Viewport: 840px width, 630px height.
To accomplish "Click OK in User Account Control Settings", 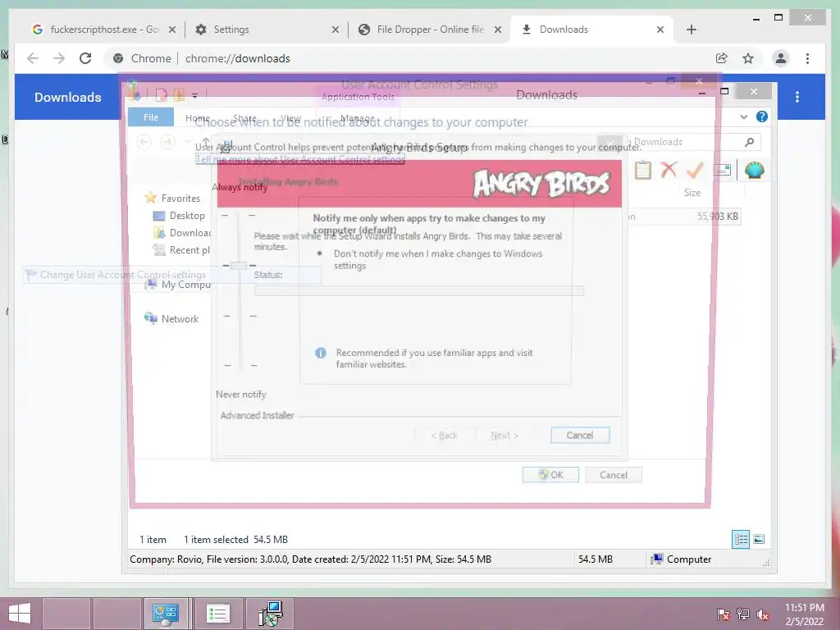I will (550, 475).
